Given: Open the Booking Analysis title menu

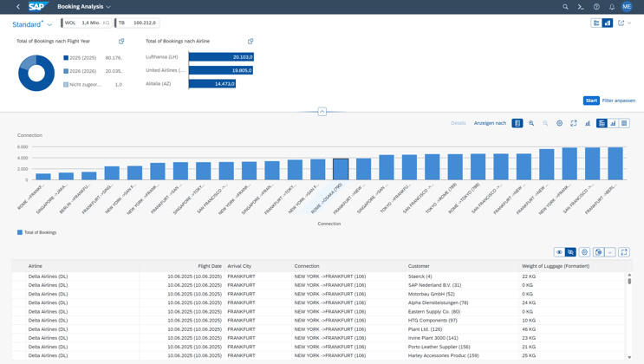Looking at the screenshot, I should (x=84, y=7).
